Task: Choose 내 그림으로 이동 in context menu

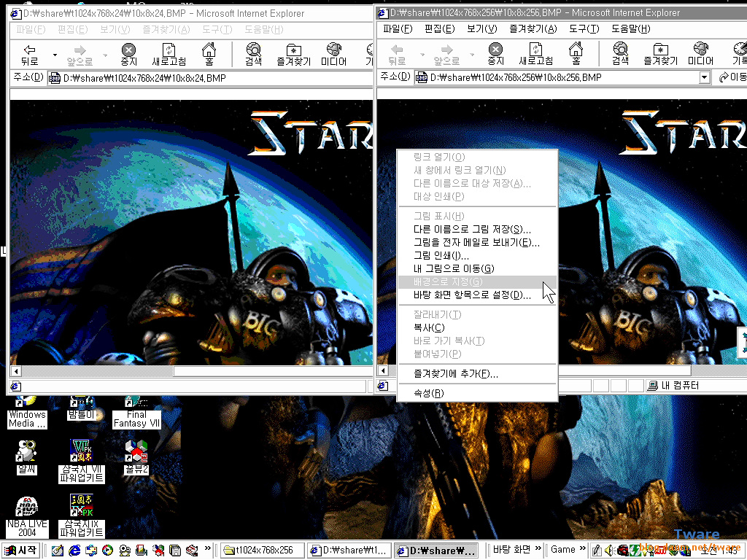Action: 477,268
